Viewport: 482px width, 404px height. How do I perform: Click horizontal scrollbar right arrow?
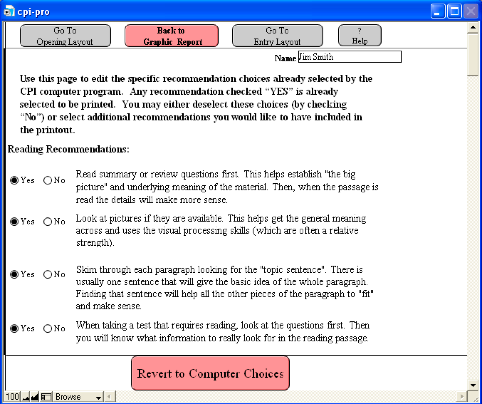click(x=462, y=397)
